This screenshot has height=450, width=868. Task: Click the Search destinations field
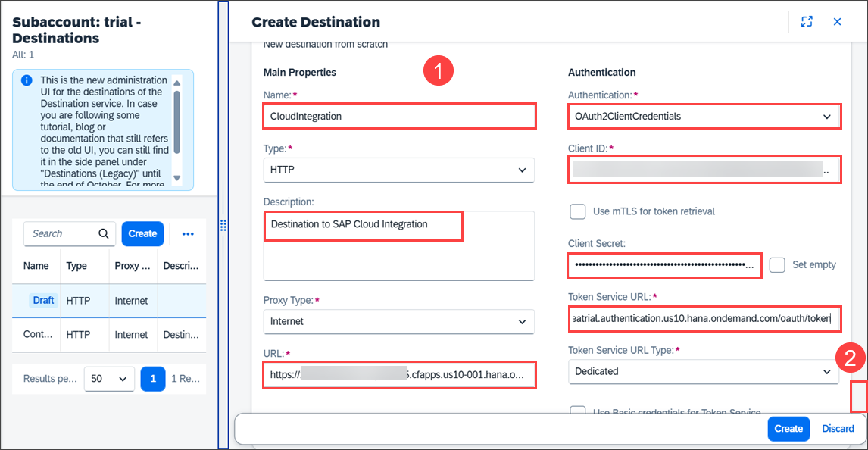[69, 233]
